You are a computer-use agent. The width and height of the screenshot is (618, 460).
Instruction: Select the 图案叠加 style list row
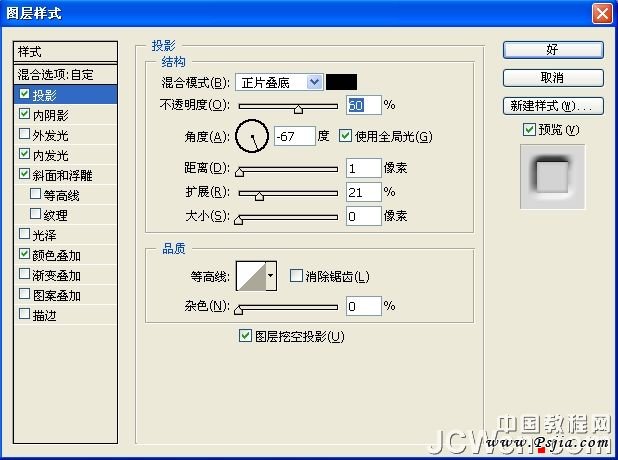point(65,295)
